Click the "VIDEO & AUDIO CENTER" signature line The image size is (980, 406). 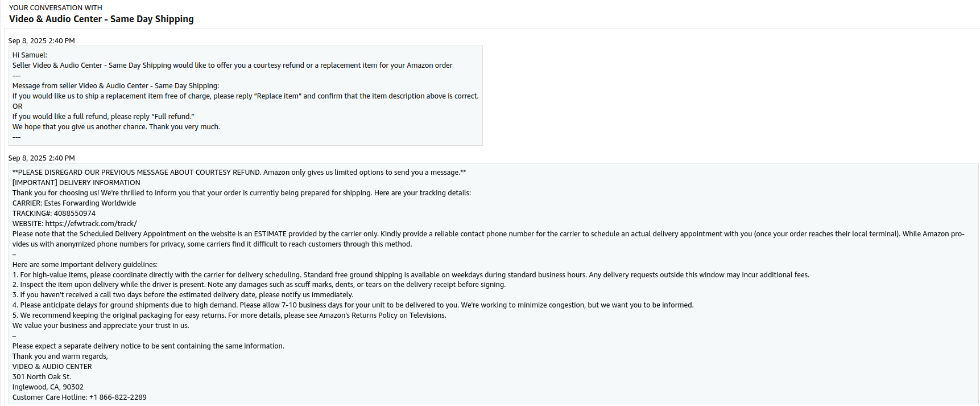tap(52, 367)
